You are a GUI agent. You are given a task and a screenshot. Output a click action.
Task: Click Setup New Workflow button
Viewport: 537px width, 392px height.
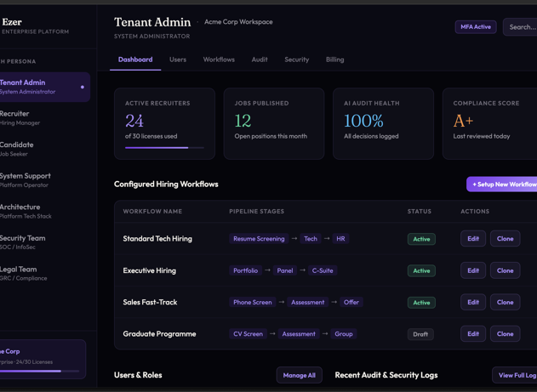pyautogui.click(x=502, y=185)
